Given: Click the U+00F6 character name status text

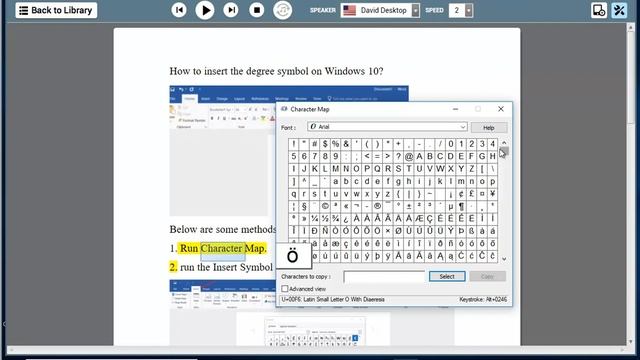Looking at the screenshot, I should tap(333, 300).
